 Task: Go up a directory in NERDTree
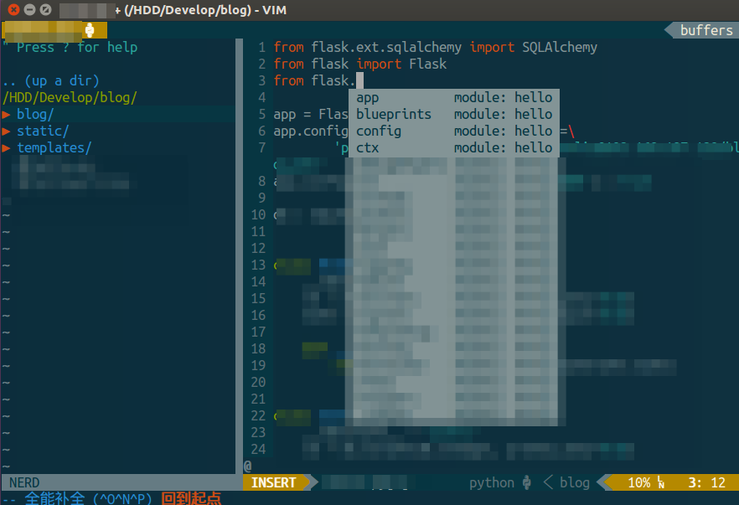pyautogui.click(x=50, y=80)
